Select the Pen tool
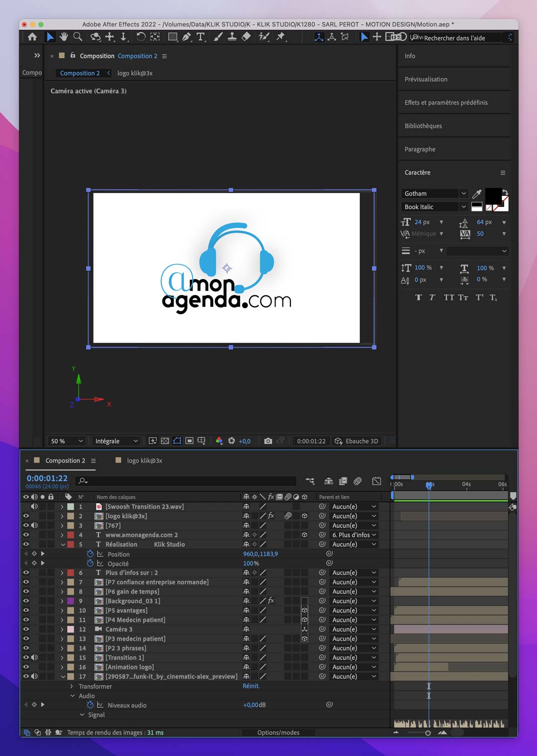 [186, 37]
